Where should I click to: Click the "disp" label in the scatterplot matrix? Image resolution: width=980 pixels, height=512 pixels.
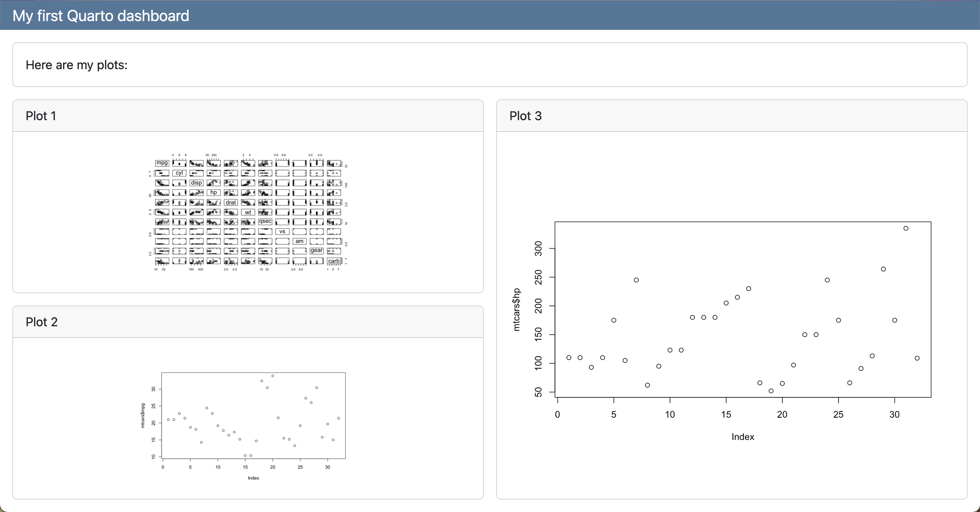pyautogui.click(x=196, y=182)
